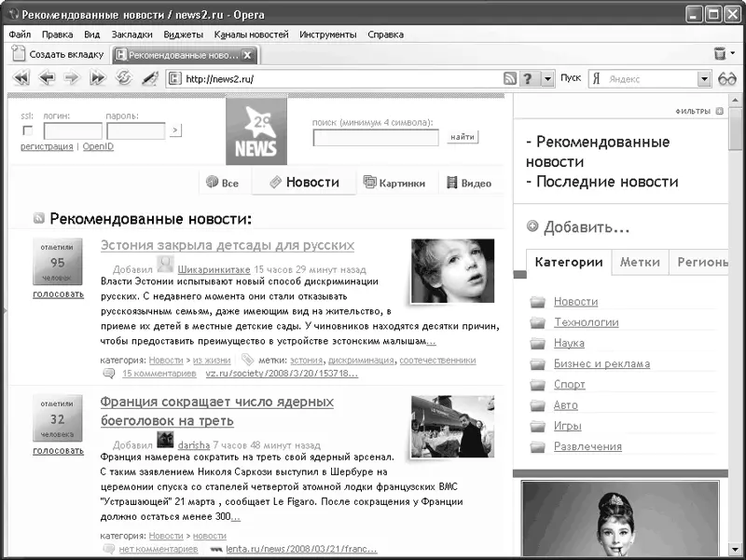Reload the page with Reload icon
Image resolution: width=746 pixels, height=560 pixels.
[x=124, y=77]
